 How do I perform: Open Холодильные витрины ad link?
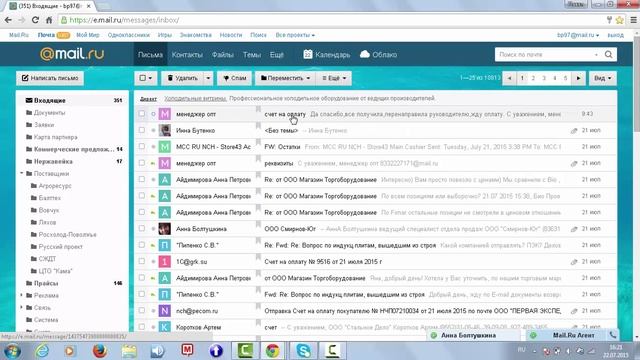pyautogui.click(x=195, y=98)
